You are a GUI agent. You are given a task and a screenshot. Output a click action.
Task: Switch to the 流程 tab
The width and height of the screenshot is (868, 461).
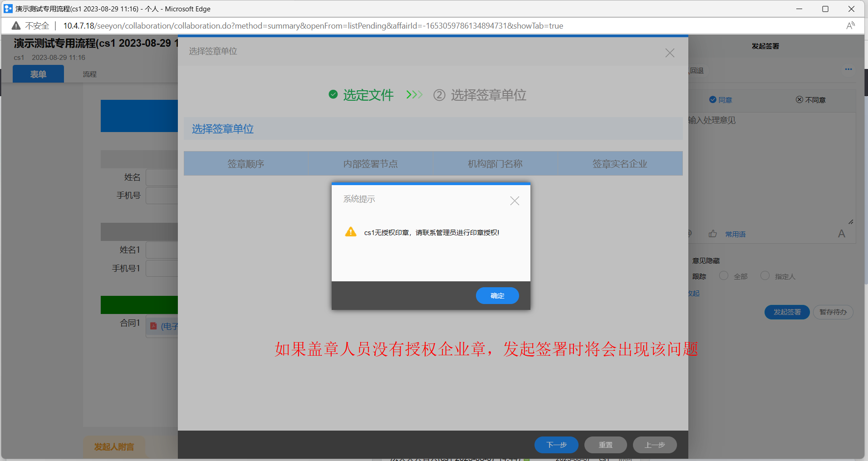coord(89,74)
